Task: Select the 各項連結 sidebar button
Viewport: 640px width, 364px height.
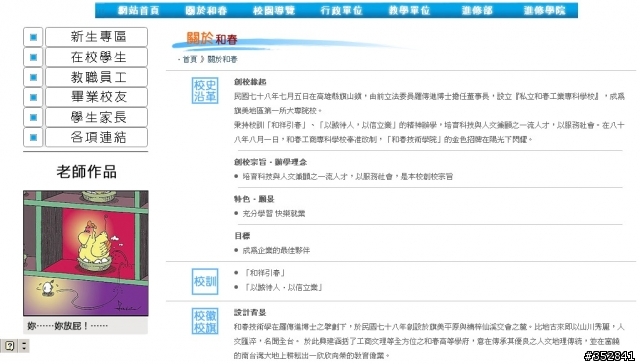Action: coord(96,137)
